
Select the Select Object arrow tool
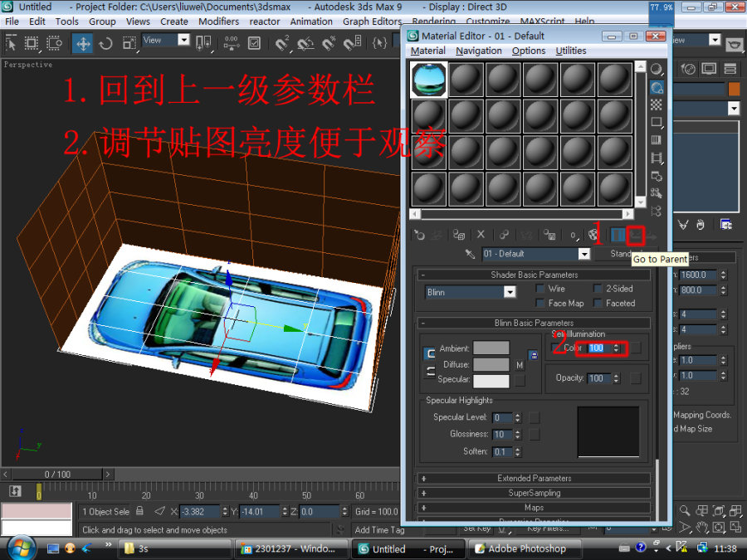pos(11,43)
